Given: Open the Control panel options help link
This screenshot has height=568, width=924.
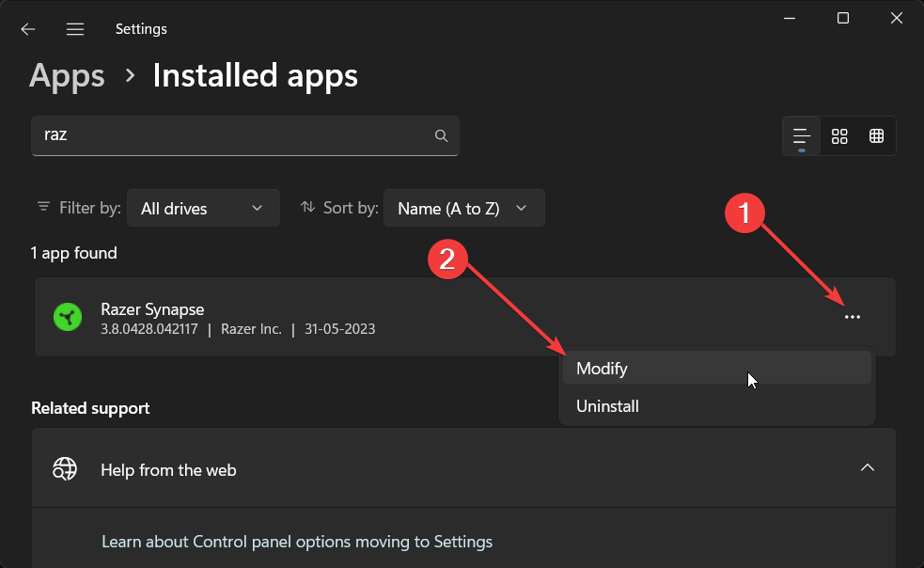Looking at the screenshot, I should click(x=297, y=542).
